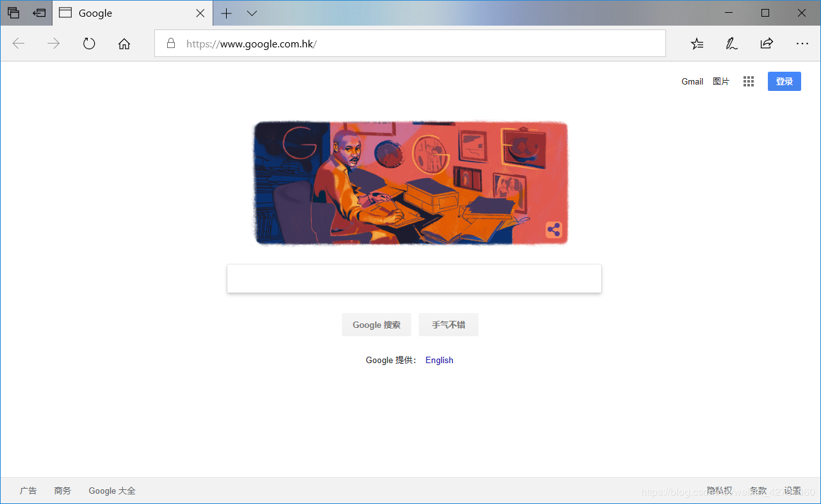Open a new tab with plus
The height and width of the screenshot is (504, 821).
tap(226, 13)
